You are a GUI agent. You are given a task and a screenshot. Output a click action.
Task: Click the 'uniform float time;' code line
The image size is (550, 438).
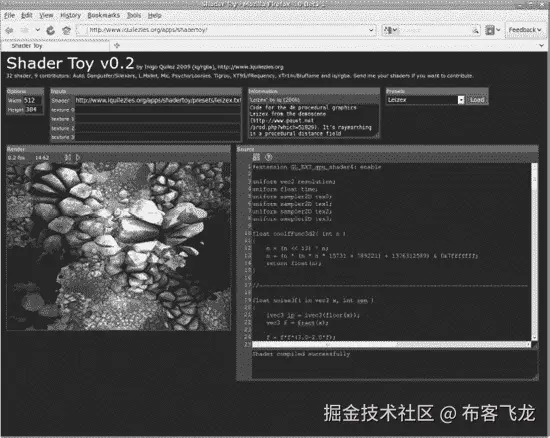(x=285, y=189)
